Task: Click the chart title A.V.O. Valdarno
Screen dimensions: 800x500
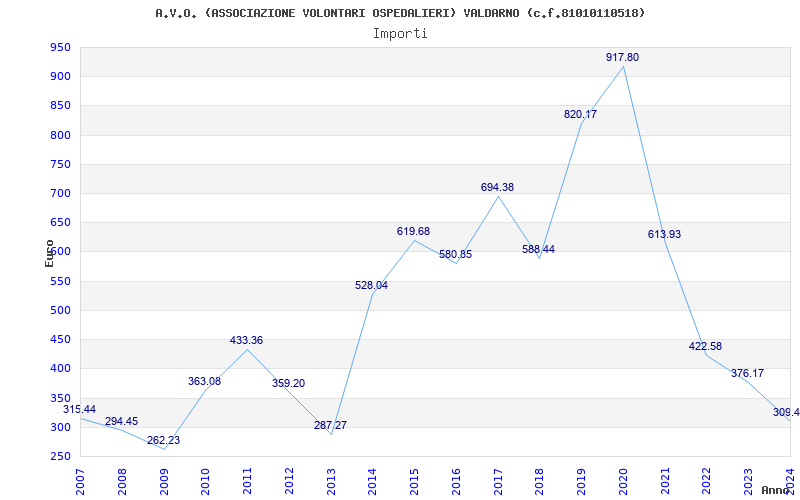Action: point(400,13)
